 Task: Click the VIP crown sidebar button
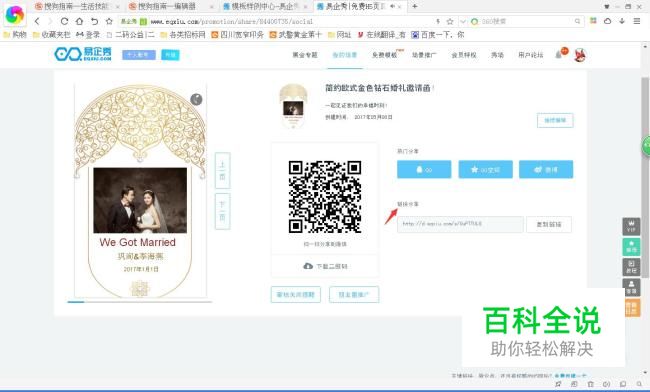[x=631, y=227]
